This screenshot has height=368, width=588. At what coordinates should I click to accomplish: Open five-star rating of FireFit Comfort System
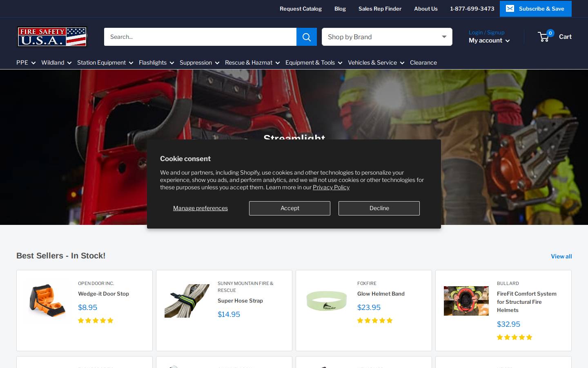click(x=514, y=337)
